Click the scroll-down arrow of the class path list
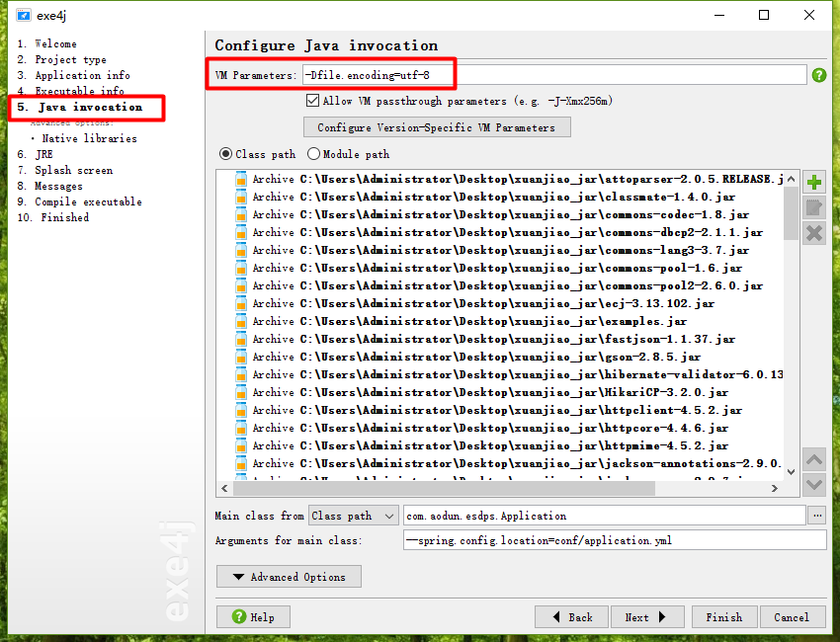 pos(791,472)
